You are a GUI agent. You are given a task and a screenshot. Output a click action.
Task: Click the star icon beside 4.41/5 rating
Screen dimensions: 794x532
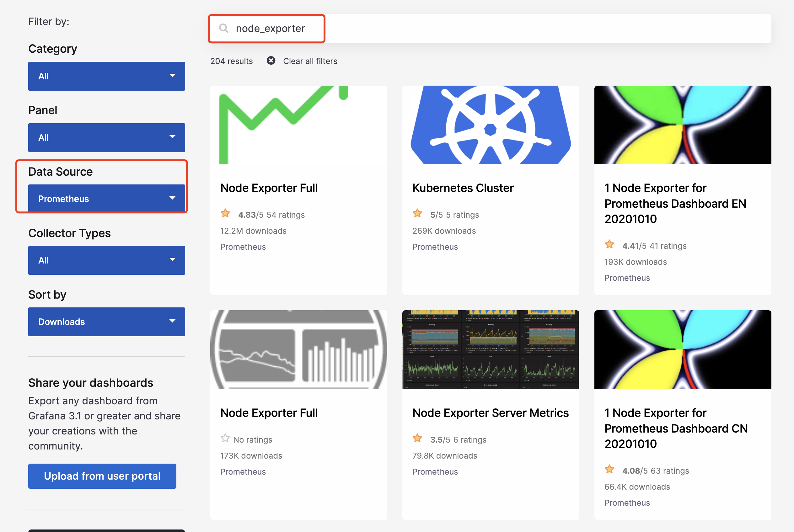pos(610,244)
